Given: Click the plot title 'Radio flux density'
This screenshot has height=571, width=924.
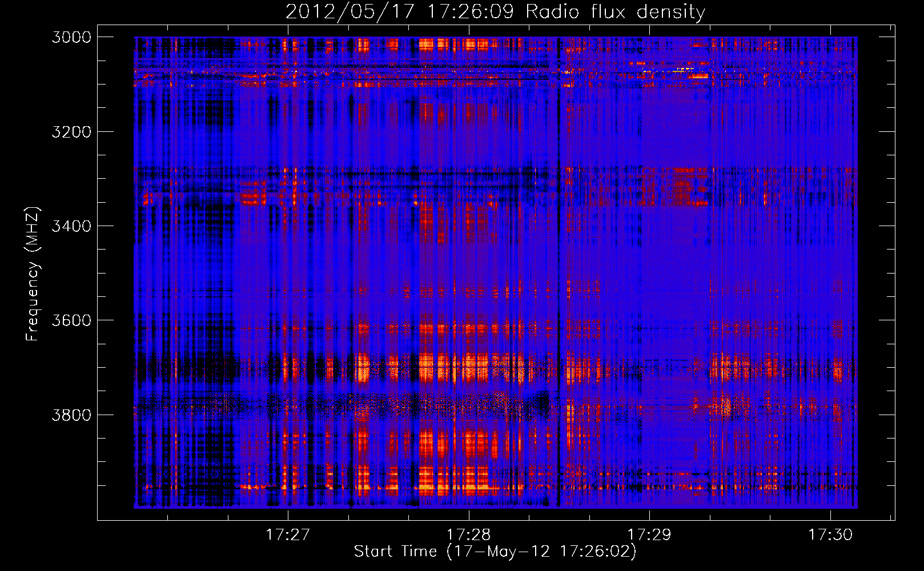Looking at the screenshot, I should tap(615, 12).
